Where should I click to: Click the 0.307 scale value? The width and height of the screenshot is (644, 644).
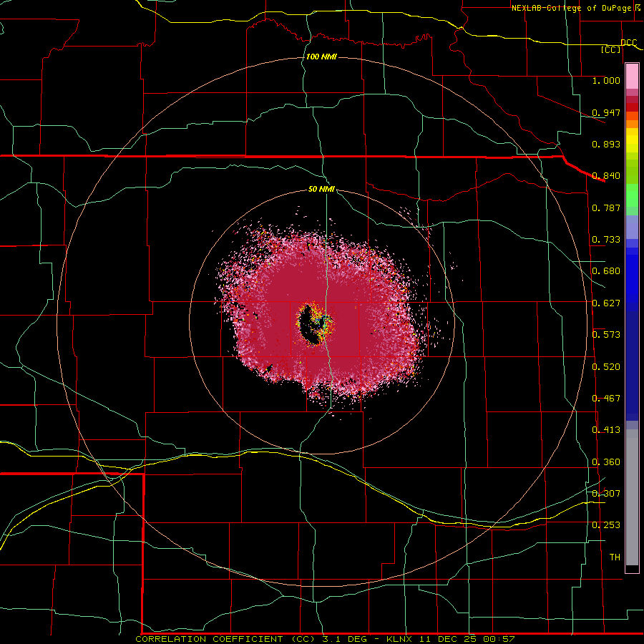click(606, 494)
